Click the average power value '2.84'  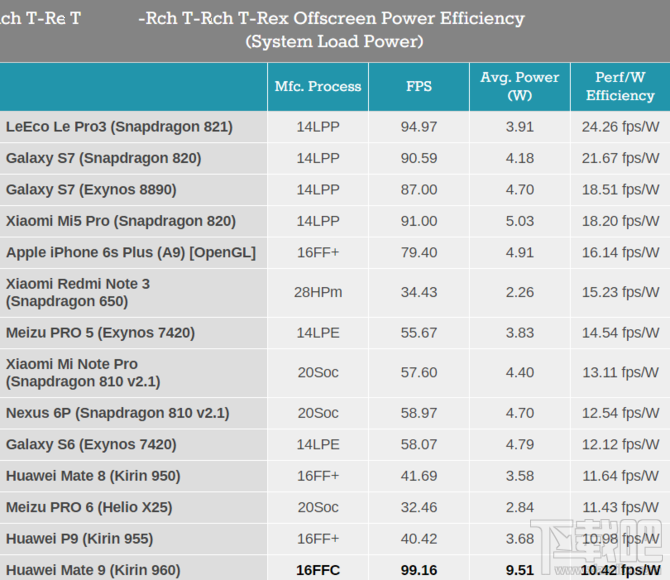520,507
